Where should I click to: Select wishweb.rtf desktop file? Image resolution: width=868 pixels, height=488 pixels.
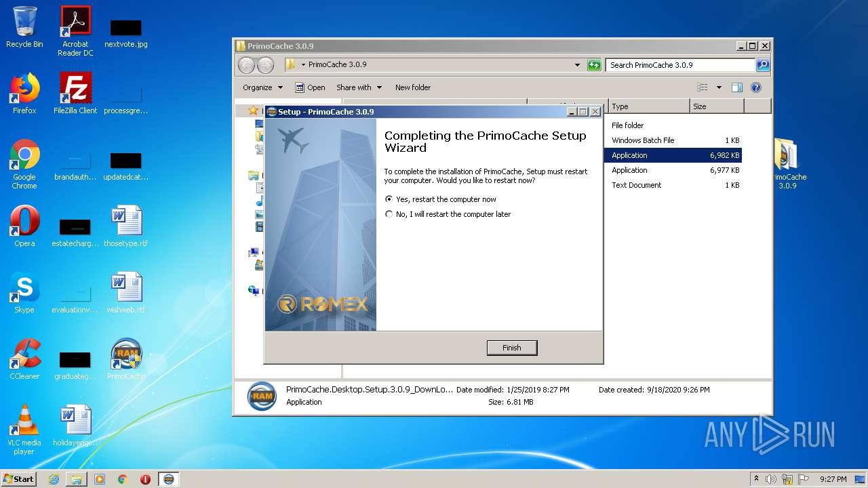126,293
